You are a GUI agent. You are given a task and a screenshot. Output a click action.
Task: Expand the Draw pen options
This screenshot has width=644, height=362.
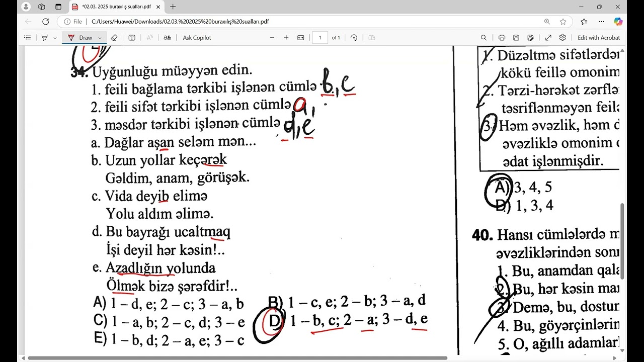click(x=100, y=38)
